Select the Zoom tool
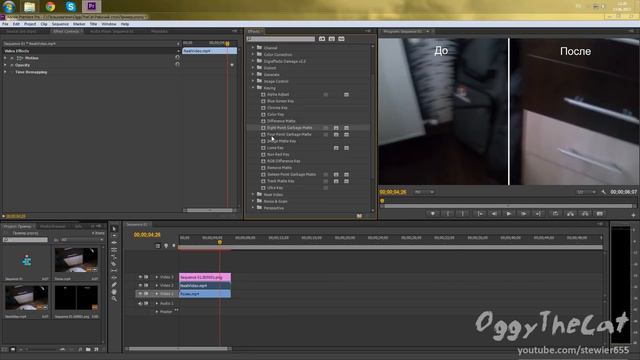The height and width of the screenshot is (360, 640). tap(114, 299)
